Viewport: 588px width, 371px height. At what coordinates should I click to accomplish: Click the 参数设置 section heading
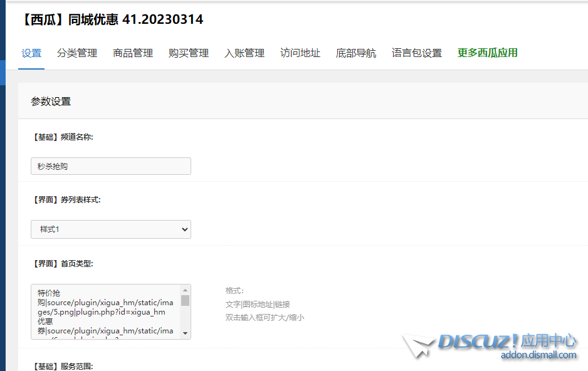tap(51, 102)
